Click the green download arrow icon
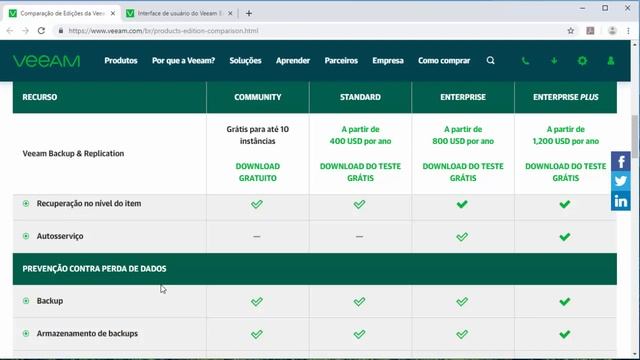 [554, 61]
